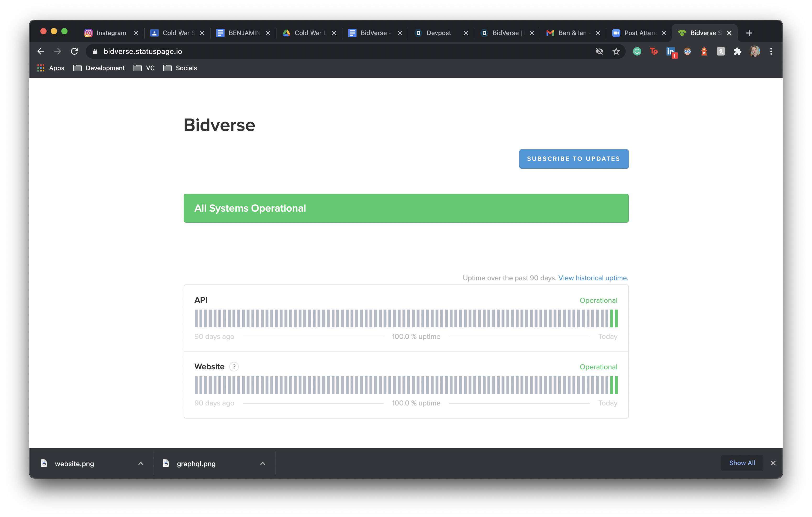Open Chrome three-dot menu
The height and width of the screenshot is (517, 812).
(771, 51)
